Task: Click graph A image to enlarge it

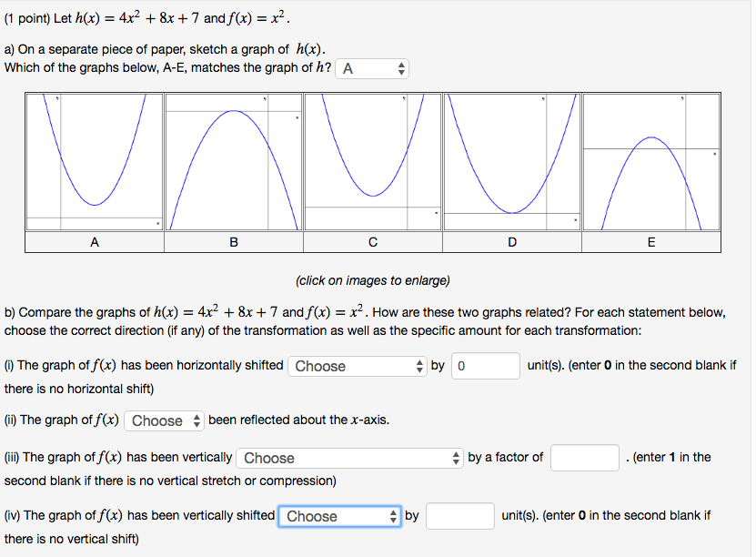Action: [x=94, y=160]
